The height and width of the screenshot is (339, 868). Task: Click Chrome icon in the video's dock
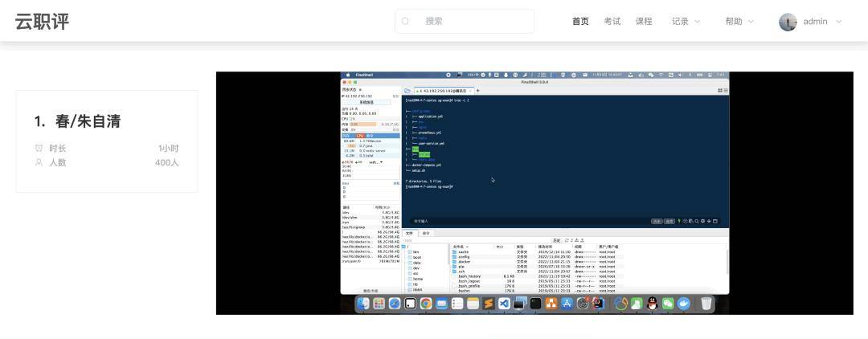click(426, 303)
